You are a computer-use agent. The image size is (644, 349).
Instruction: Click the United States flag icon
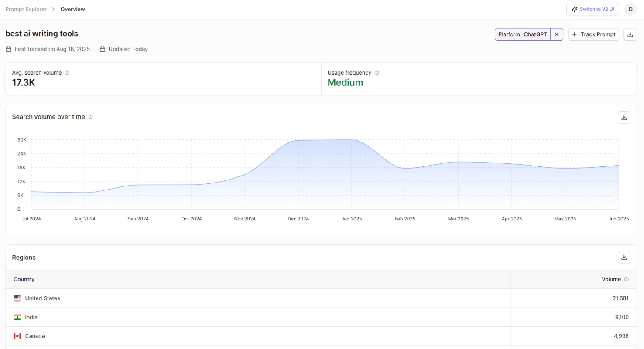[x=17, y=298]
